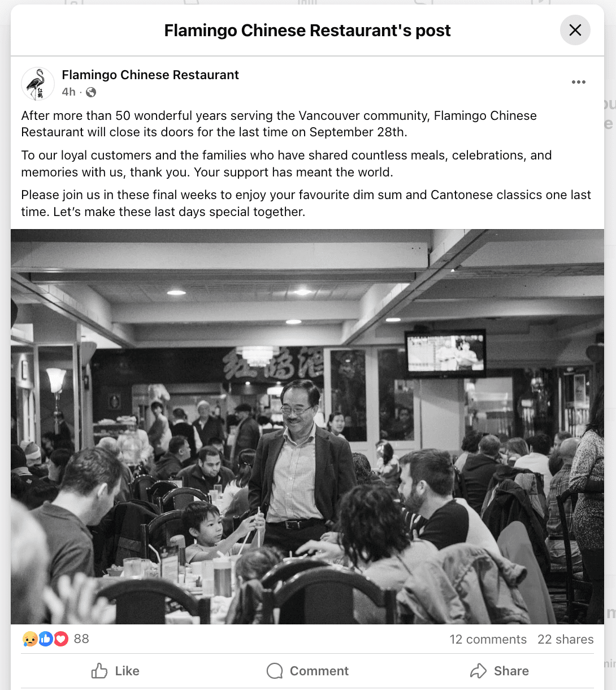This screenshot has width=616, height=690.
Task: Open the three-dot post options menu
Action: click(x=578, y=82)
